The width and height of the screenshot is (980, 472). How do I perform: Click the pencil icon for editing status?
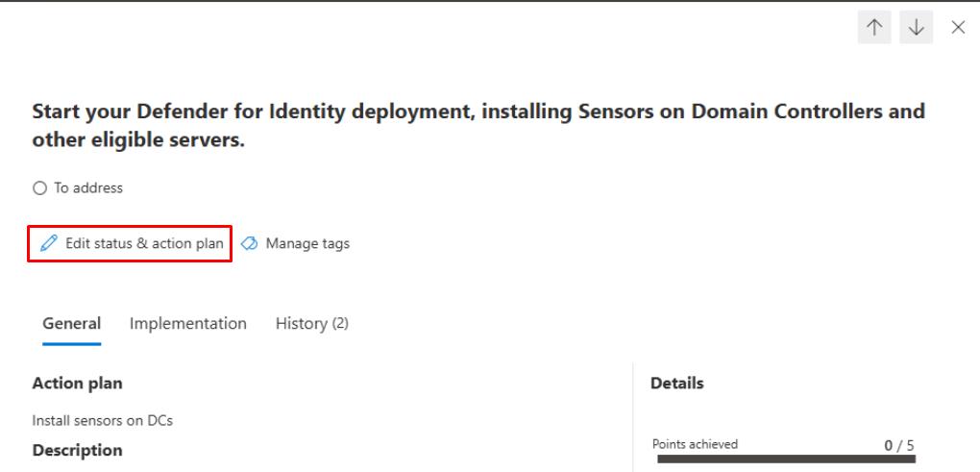[48, 244]
